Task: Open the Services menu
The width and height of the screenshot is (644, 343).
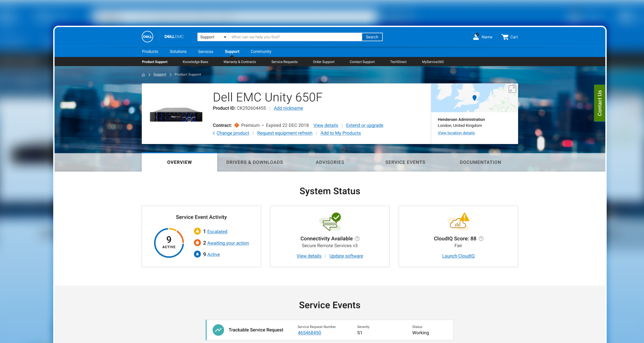Action: (x=206, y=51)
